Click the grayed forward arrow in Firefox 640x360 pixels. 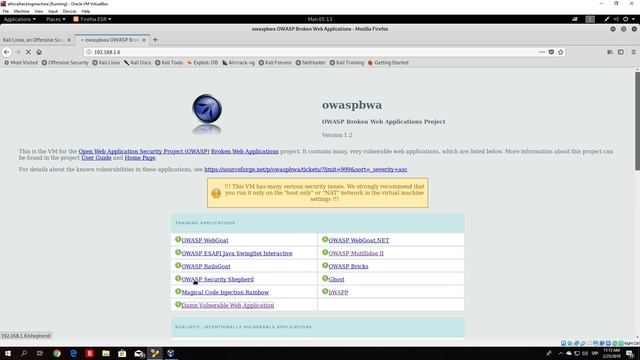coord(18,52)
